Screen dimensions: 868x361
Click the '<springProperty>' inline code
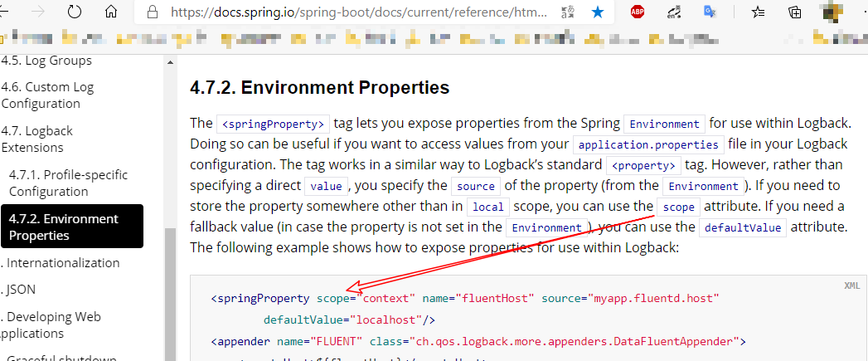click(x=273, y=124)
